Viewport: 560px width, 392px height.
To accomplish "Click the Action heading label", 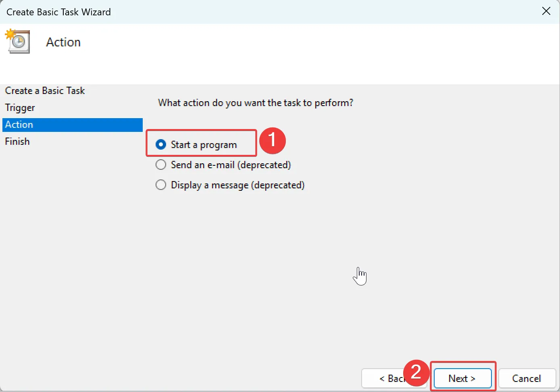I will point(63,42).
